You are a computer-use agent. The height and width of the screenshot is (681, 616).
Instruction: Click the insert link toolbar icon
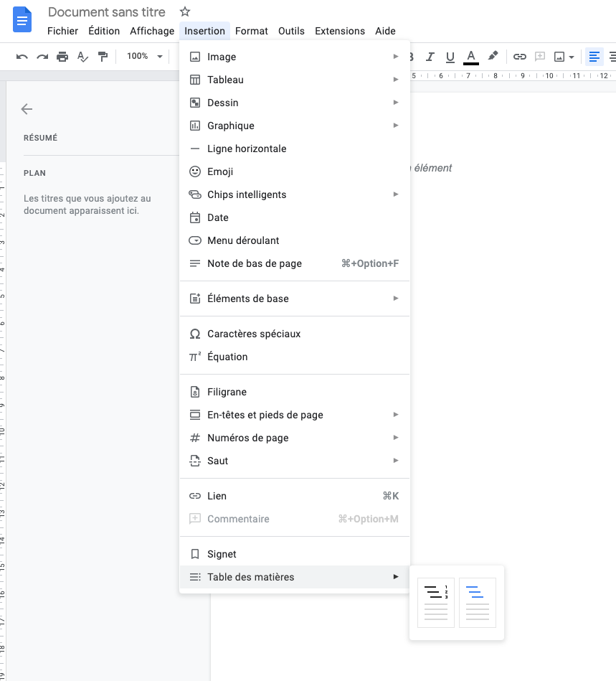pos(520,57)
